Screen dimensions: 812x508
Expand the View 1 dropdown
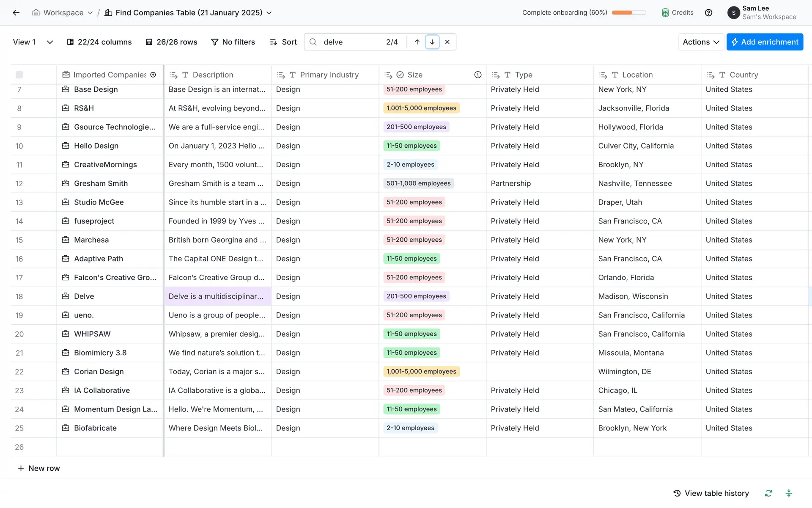coord(49,42)
